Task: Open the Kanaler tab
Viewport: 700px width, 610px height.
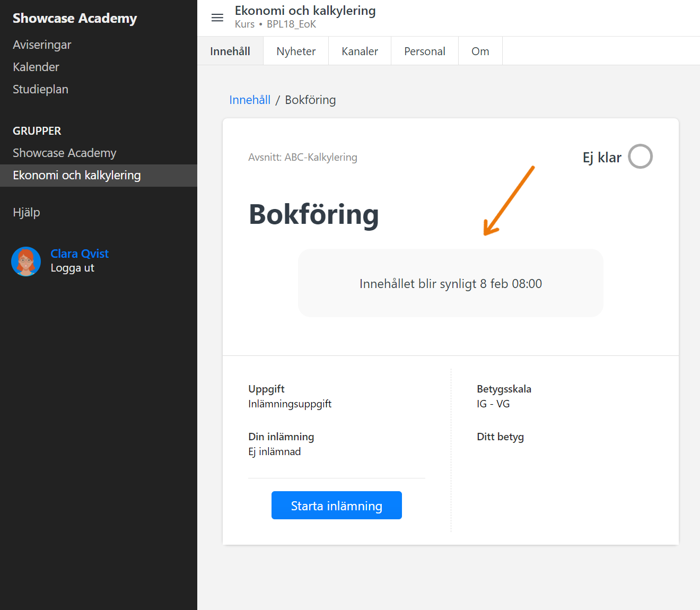Action: click(x=360, y=51)
